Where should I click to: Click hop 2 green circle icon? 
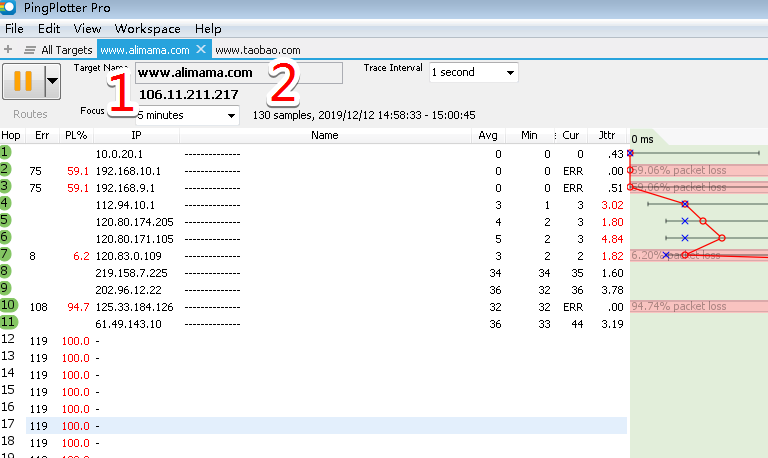click(5, 169)
